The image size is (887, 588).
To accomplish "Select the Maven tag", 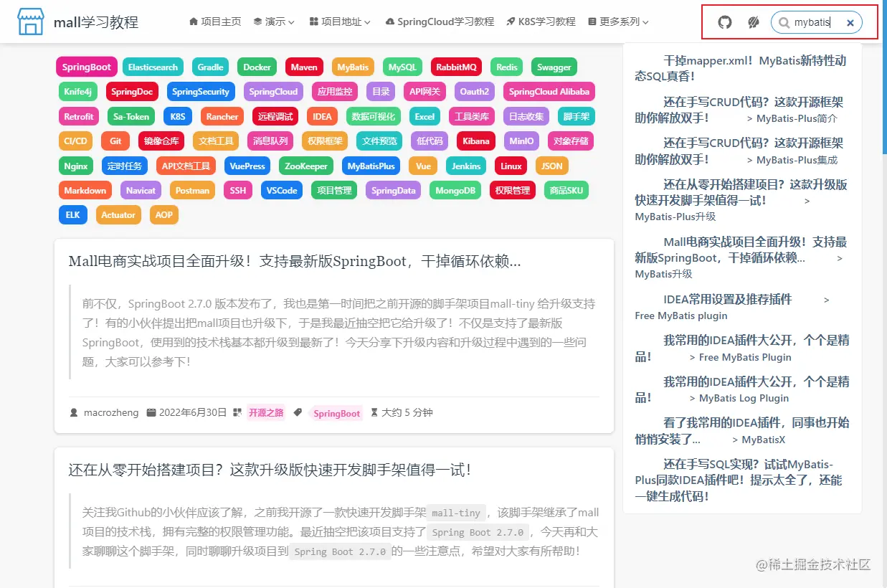I will click(304, 67).
